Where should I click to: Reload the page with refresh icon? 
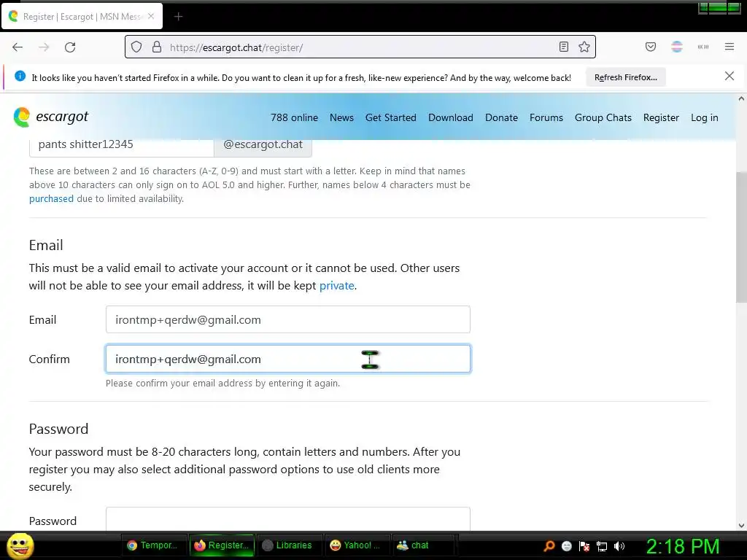tap(70, 47)
